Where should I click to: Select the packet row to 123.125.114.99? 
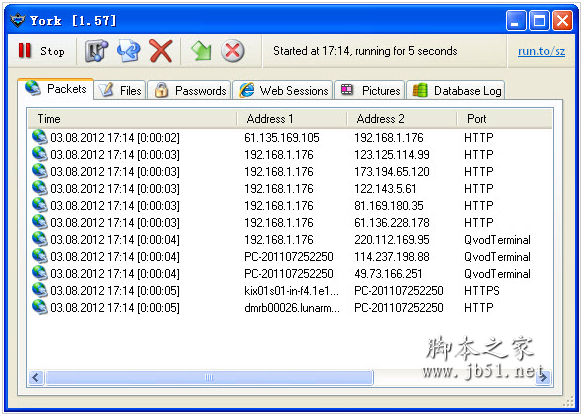(x=290, y=155)
